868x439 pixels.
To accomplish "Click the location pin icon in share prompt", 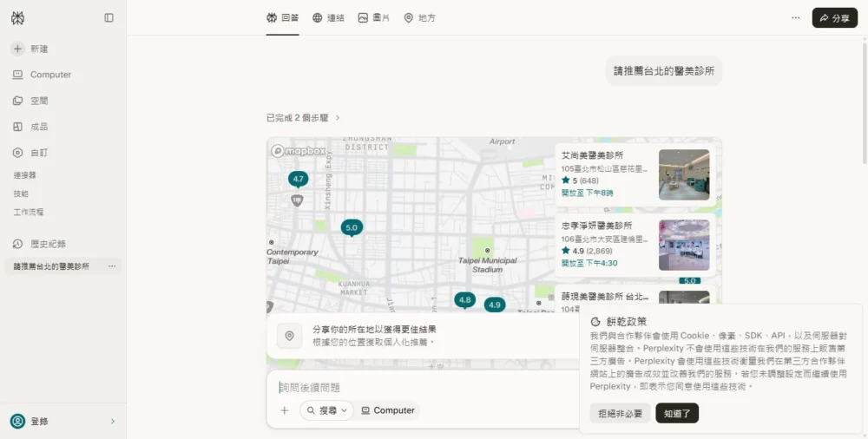I will point(290,336).
